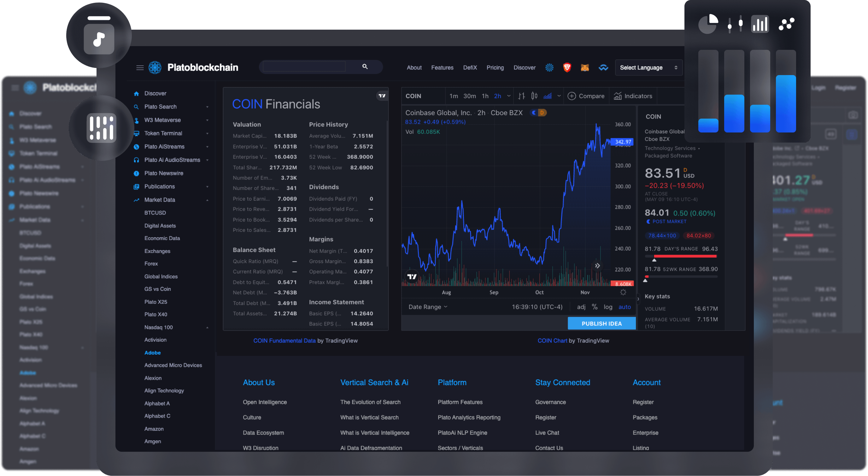This screenshot has height=476, width=868.
Task: Click the sliders icon in overlay widget
Action: [735, 24]
